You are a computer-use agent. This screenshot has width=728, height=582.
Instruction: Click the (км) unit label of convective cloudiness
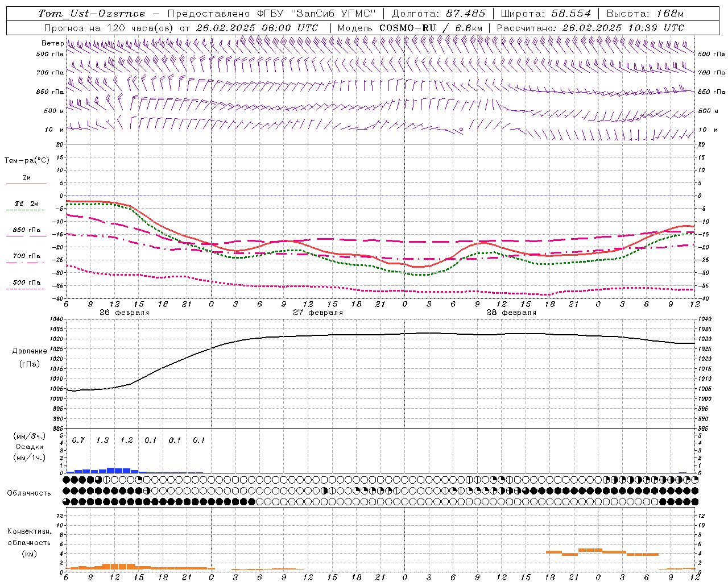pyautogui.click(x=29, y=554)
